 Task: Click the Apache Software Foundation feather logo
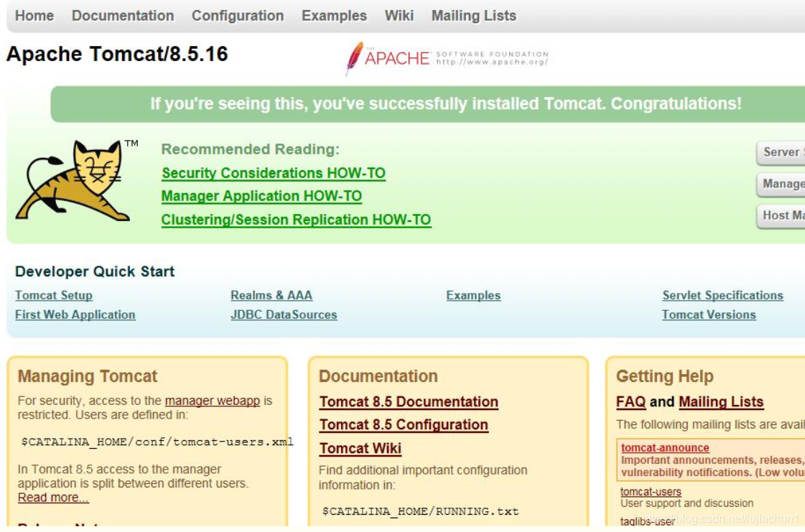(447, 58)
